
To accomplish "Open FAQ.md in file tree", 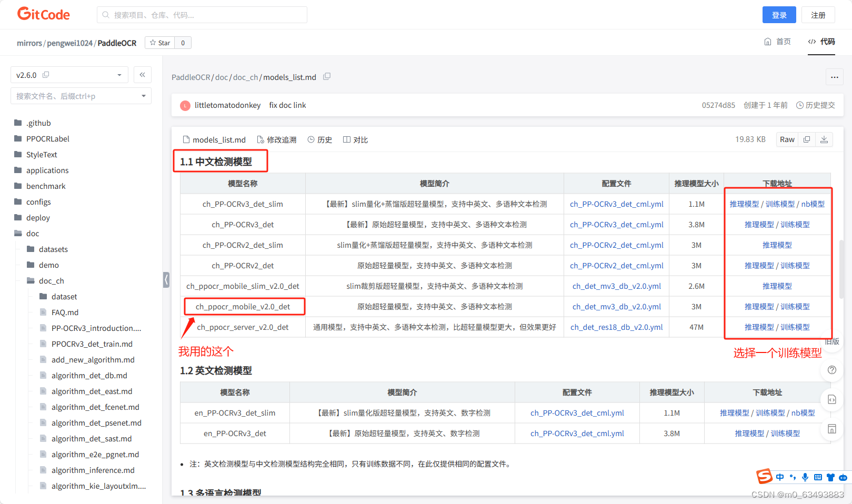I will point(65,313).
